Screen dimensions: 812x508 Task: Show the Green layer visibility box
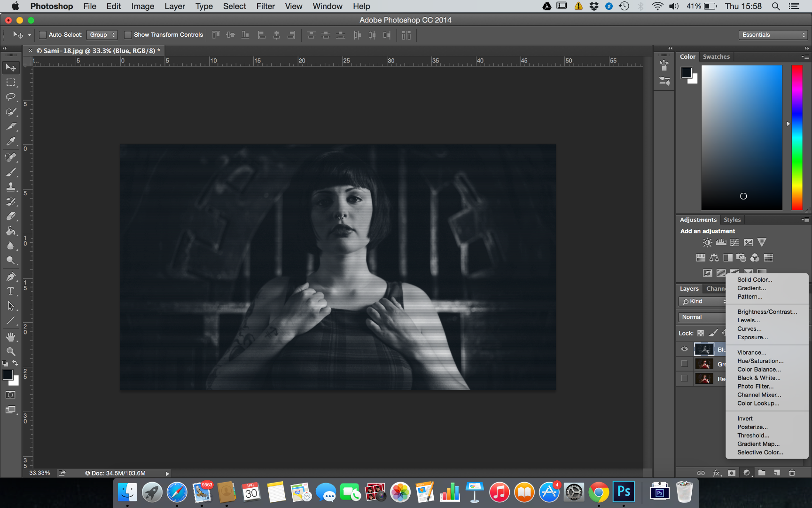point(684,364)
